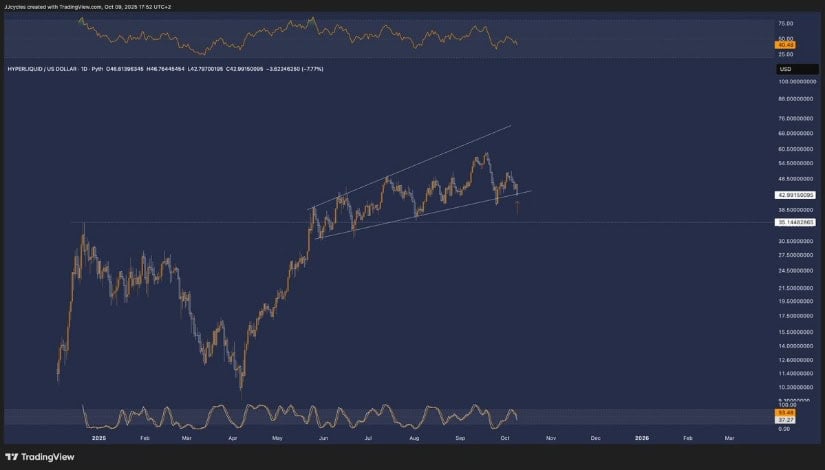Viewport: 825px width, 470px height.
Task: Select the lower trendline of the wedge
Action: pyautogui.click(x=420, y=214)
